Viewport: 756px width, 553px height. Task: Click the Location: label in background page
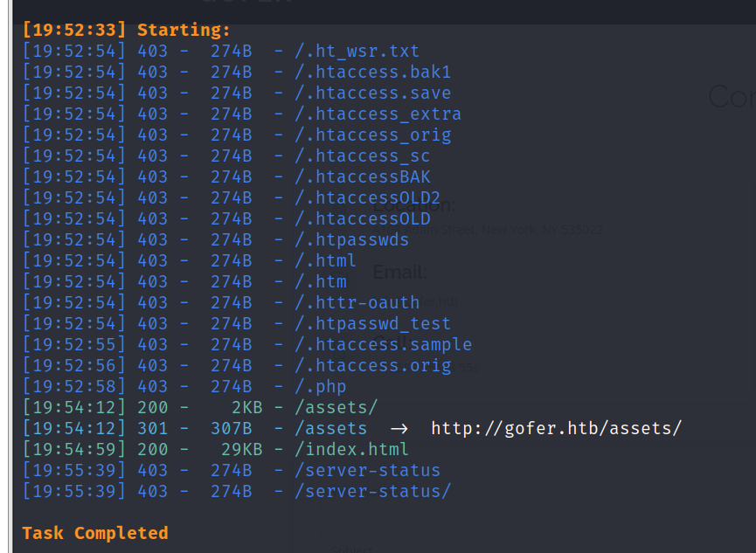(414, 206)
